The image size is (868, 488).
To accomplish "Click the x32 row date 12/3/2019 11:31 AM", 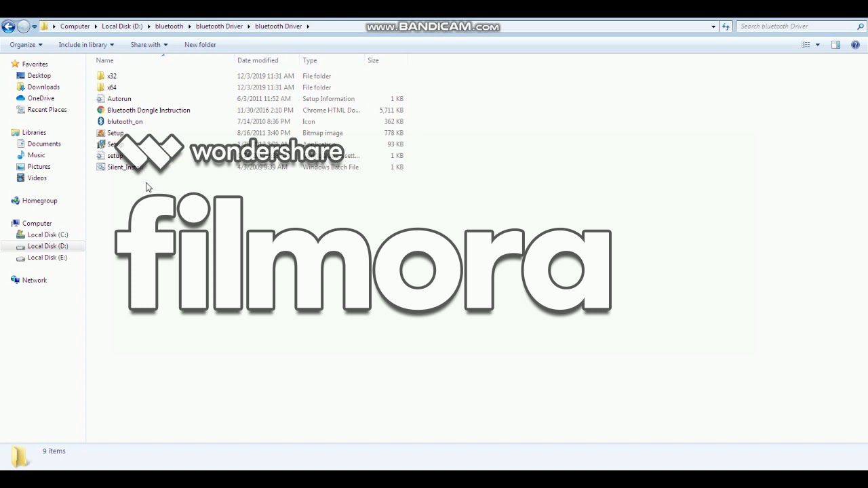I will coord(265,76).
